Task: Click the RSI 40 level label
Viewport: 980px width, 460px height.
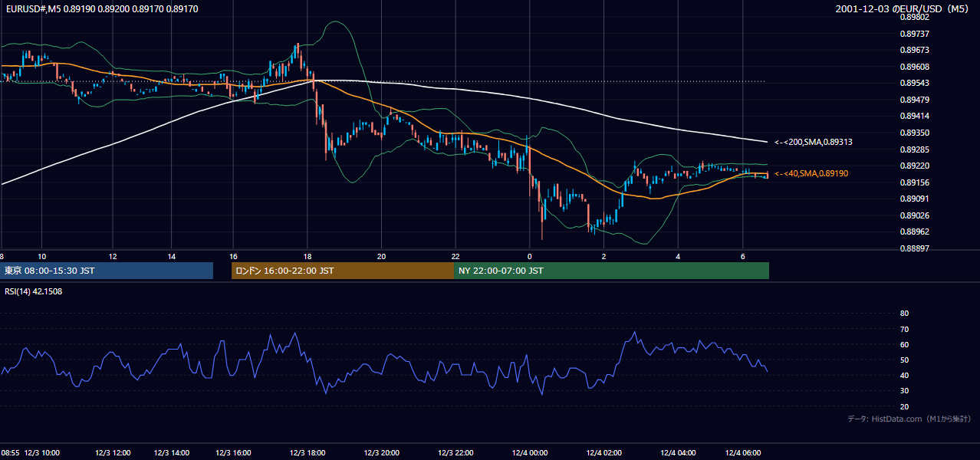Action: pyautogui.click(x=904, y=376)
